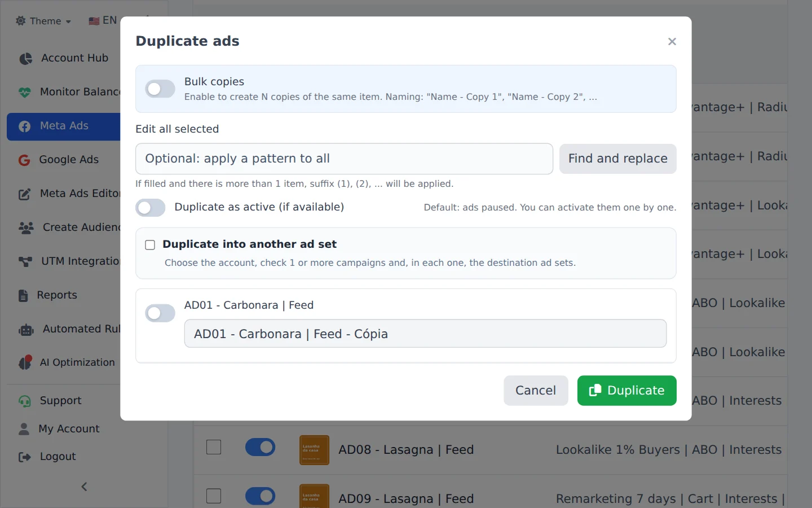Open Meta Ads in the sidebar
Image resolution: width=812 pixels, height=508 pixels.
coord(64,126)
